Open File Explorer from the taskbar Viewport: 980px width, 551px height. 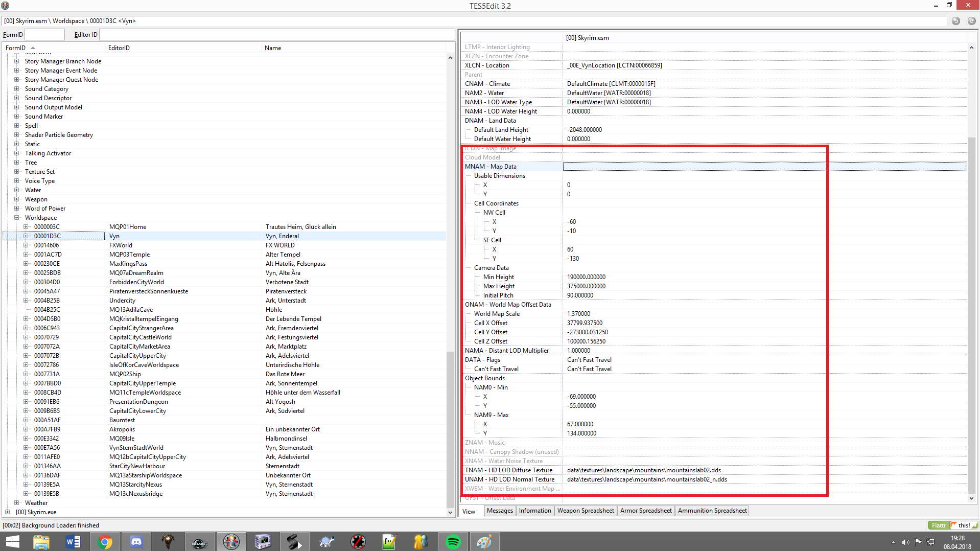click(41, 541)
